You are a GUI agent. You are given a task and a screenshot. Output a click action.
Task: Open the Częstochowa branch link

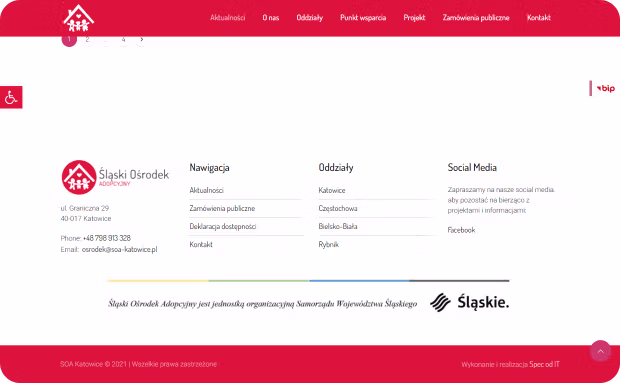(338, 208)
